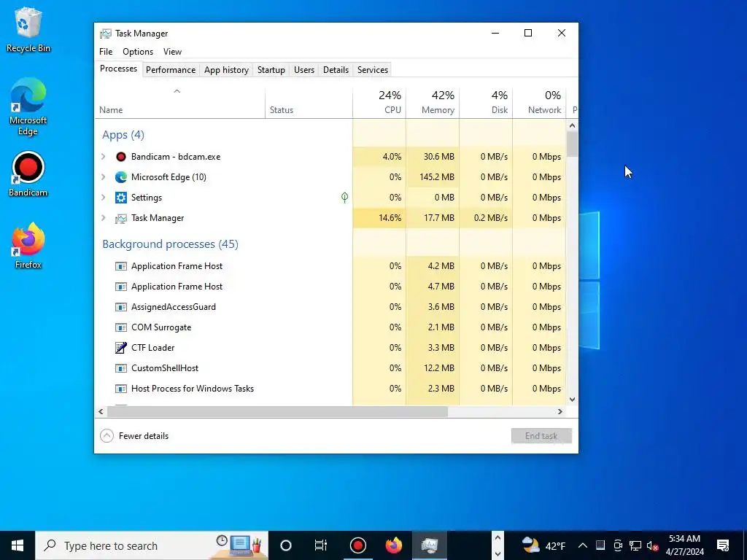The width and height of the screenshot is (747, 560).
Task: Click the vertical scrollbar up arrow
Action: pyautogui.click(x=572, y=125)
